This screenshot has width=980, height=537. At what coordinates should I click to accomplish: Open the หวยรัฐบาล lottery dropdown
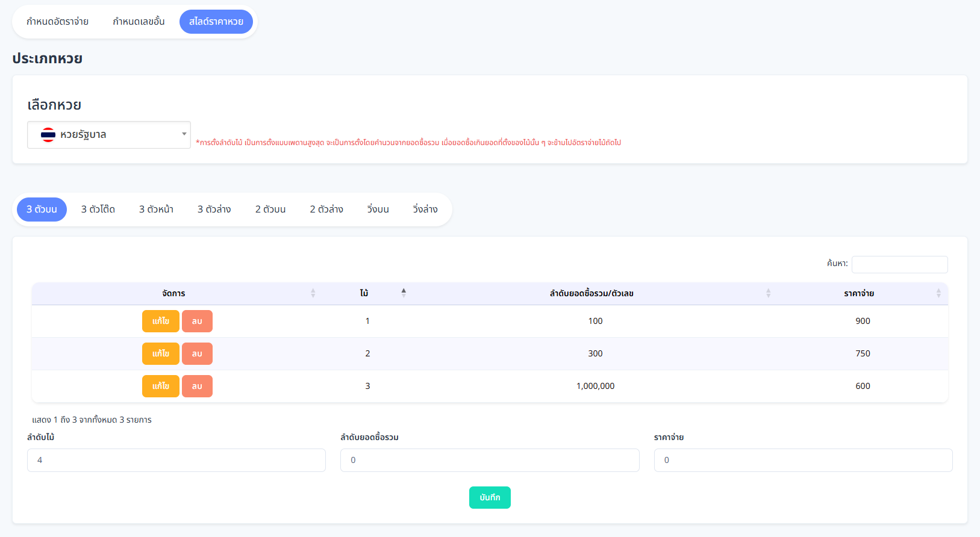pos(109,135)
